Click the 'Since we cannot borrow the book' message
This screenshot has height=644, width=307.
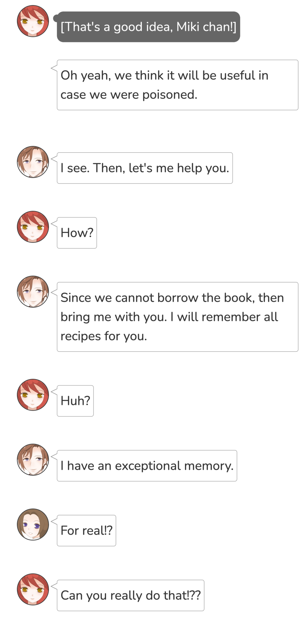tap(177, 317)
